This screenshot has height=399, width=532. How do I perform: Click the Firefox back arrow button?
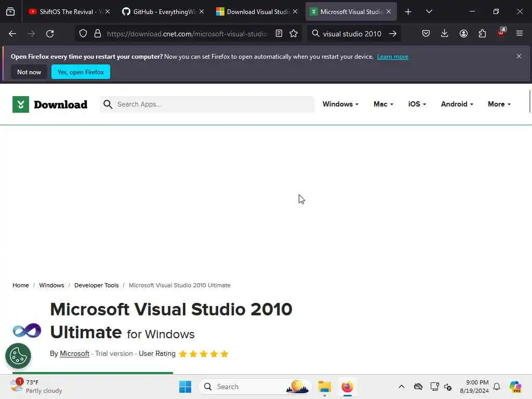(x=12, y=34)
